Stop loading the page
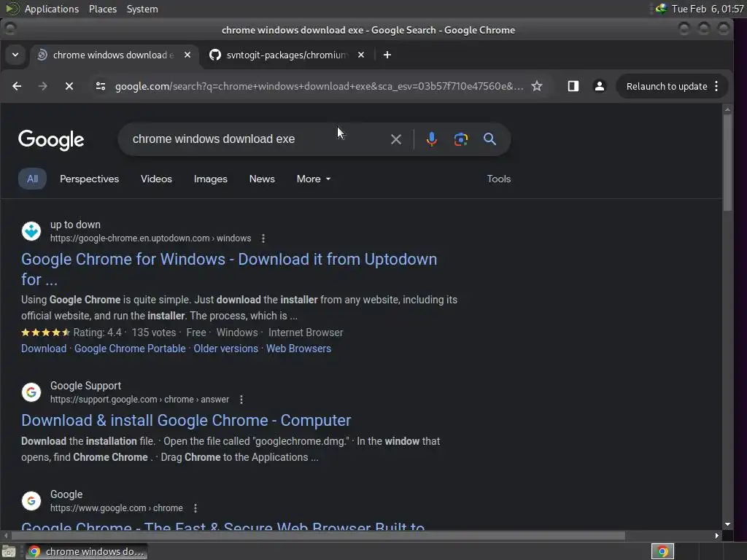Image resolution: width=747 pixels, height=560 pixels. click(x=69, y=86)
